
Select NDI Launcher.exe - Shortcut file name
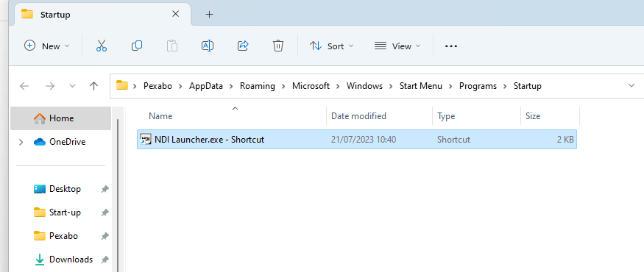click(210, 140)
